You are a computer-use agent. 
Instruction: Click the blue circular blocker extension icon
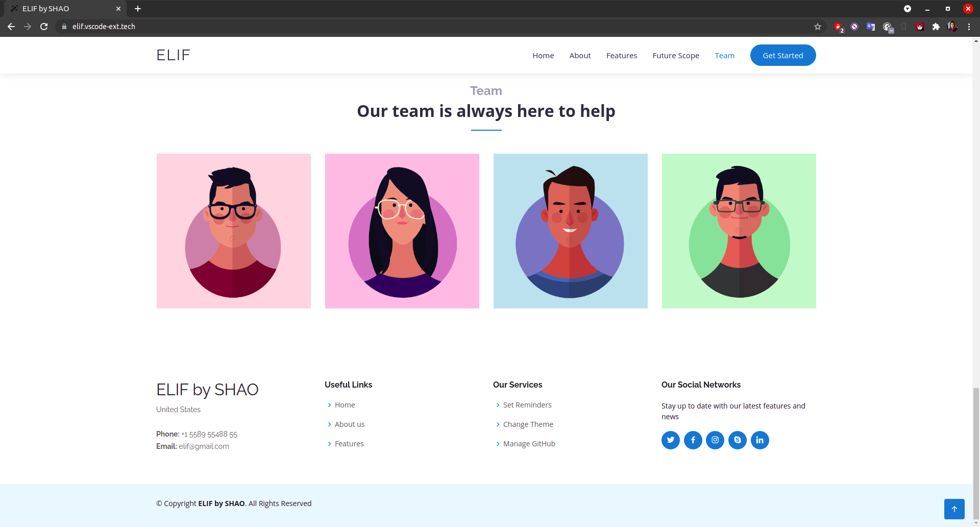tap(854, 27)
